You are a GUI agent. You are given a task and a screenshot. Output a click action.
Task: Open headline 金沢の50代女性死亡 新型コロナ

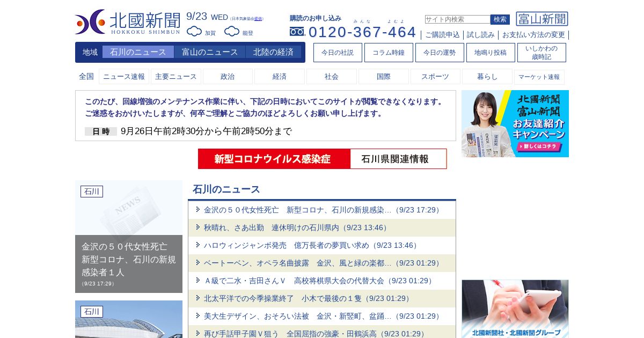coord(323,210)
